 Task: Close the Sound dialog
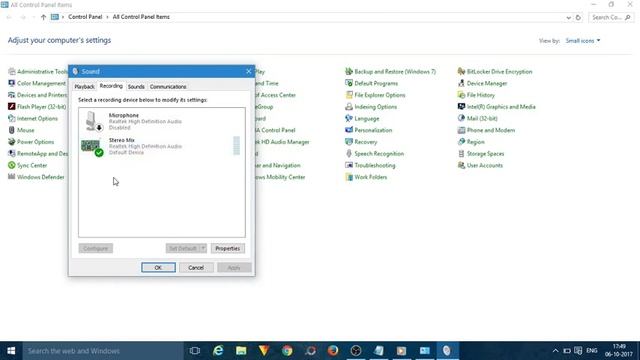pos(249,71)
